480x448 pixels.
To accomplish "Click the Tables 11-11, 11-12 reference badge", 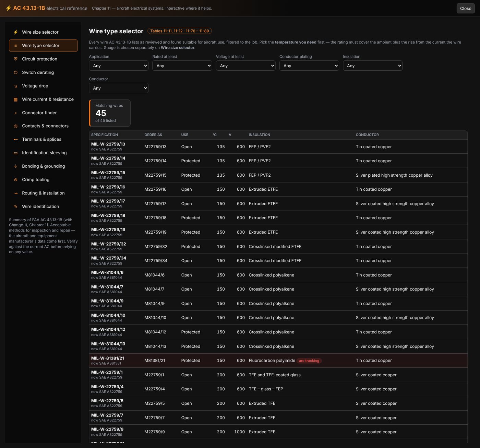I will click(x=180, y=31).
